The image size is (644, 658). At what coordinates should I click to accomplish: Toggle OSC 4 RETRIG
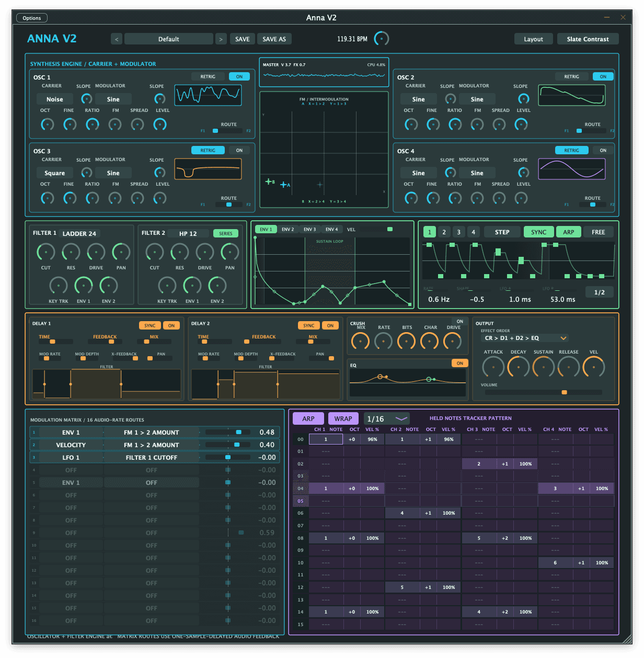point(572,150)
